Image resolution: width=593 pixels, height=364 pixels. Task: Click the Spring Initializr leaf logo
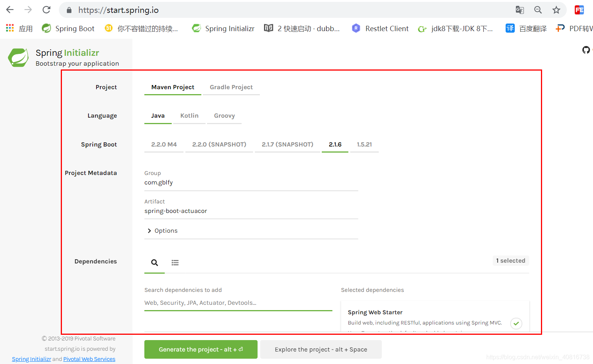[18, 58]
